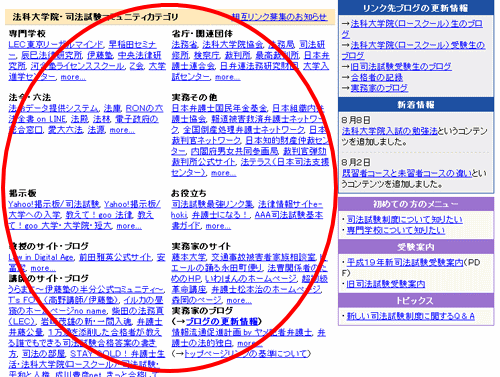This screenshot has height=377, width=500.
Task: Open 平成19年新司法試験受験案内 PDF link
Action: tap(405, 263)
